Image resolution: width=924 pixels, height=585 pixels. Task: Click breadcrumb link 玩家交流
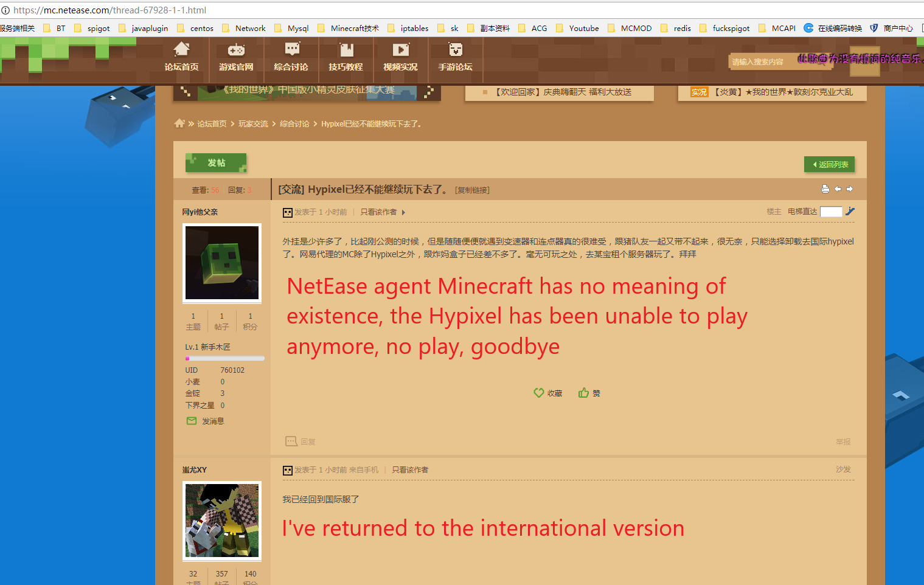[253, 124]
